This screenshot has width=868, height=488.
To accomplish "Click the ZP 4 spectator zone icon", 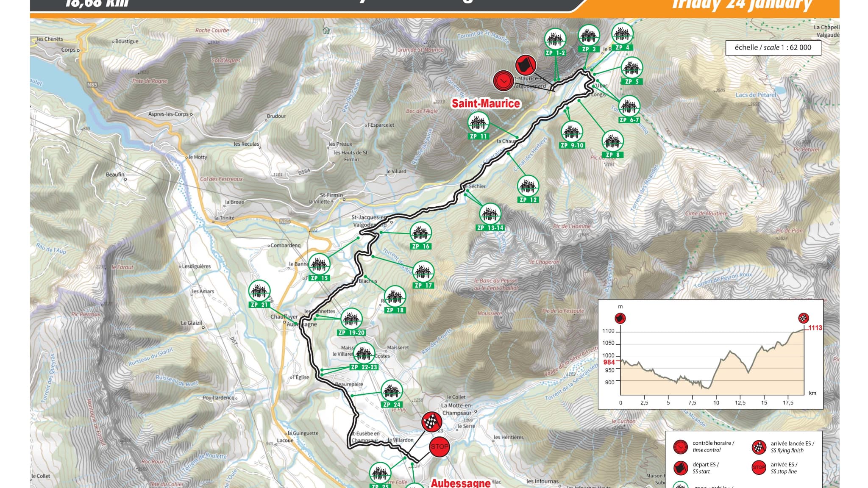I will (622, 33).
